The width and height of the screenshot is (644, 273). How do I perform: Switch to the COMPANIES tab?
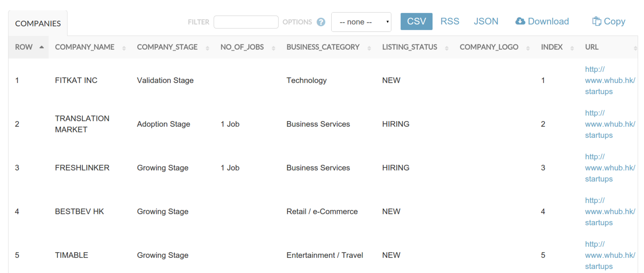[38, 23]
